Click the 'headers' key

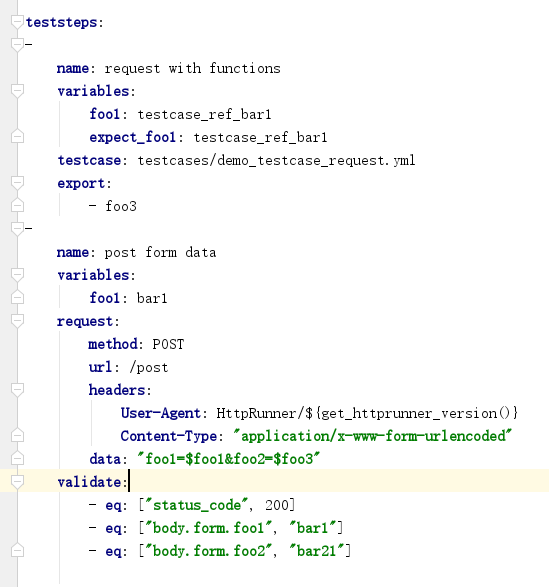tap(117, 390)
